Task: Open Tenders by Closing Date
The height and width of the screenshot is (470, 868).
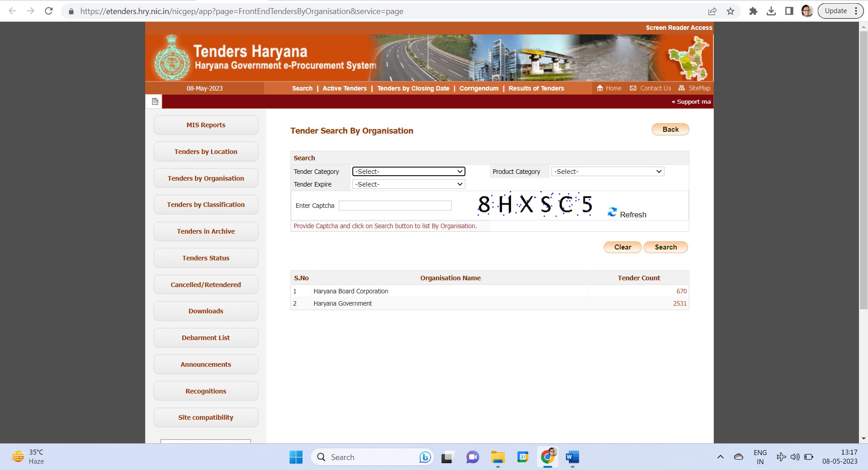Action: pyautogui.click(x=413, y=88)
